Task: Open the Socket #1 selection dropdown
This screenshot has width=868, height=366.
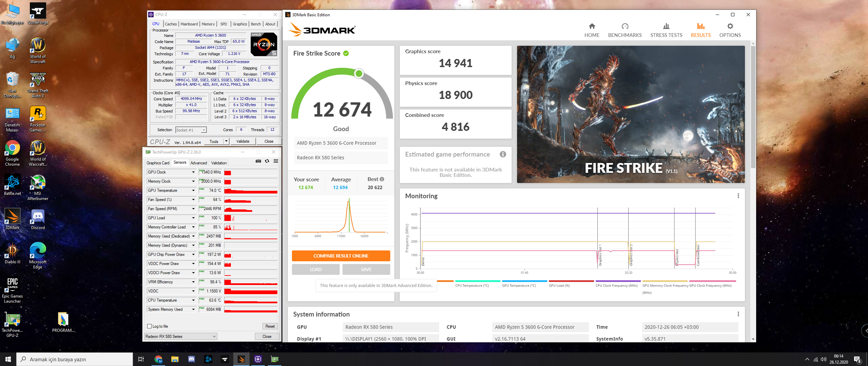Action: [x=203, y=130]
